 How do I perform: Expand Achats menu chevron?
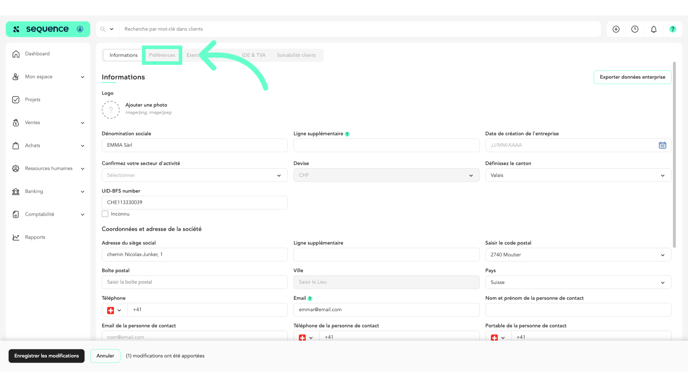click(x=82, y=146)
